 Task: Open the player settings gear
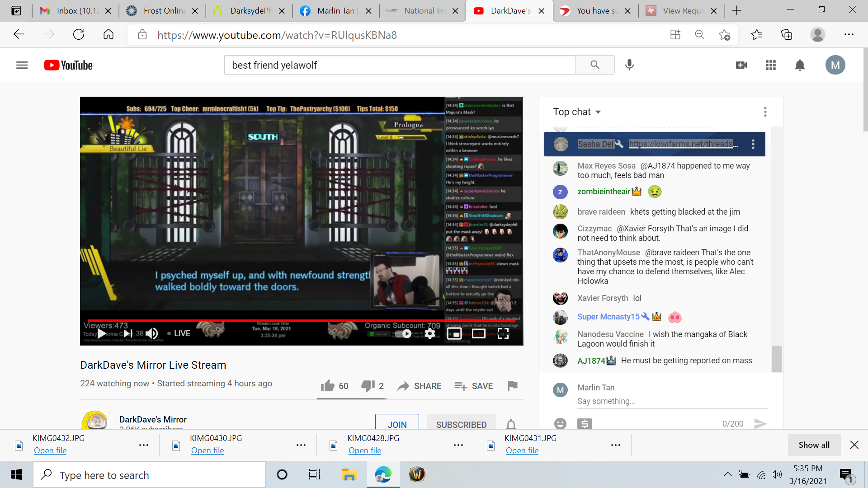pyautogui.click(x=430, y=333)
